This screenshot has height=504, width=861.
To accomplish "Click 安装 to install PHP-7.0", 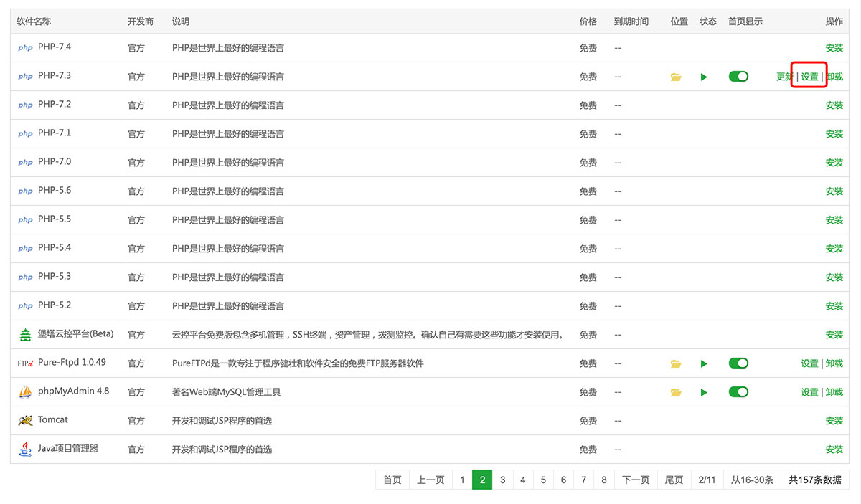I will tap(834, 163).
